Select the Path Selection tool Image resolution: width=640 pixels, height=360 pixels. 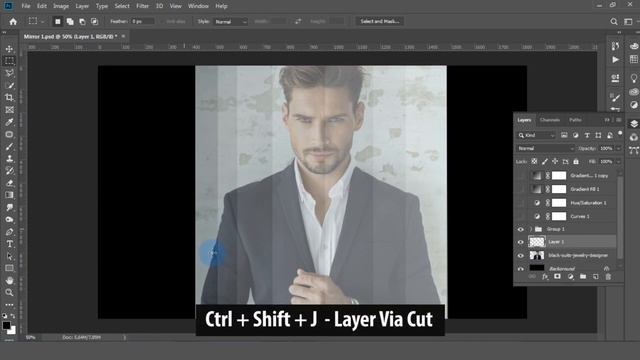click(x=9, y=256)
